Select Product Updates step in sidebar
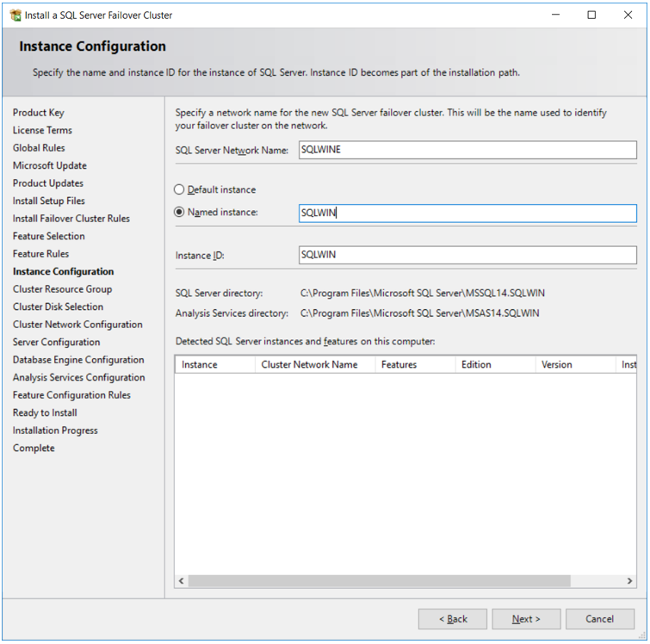The width and height of the screenshot is (650, 644). (x=48, y=183)
